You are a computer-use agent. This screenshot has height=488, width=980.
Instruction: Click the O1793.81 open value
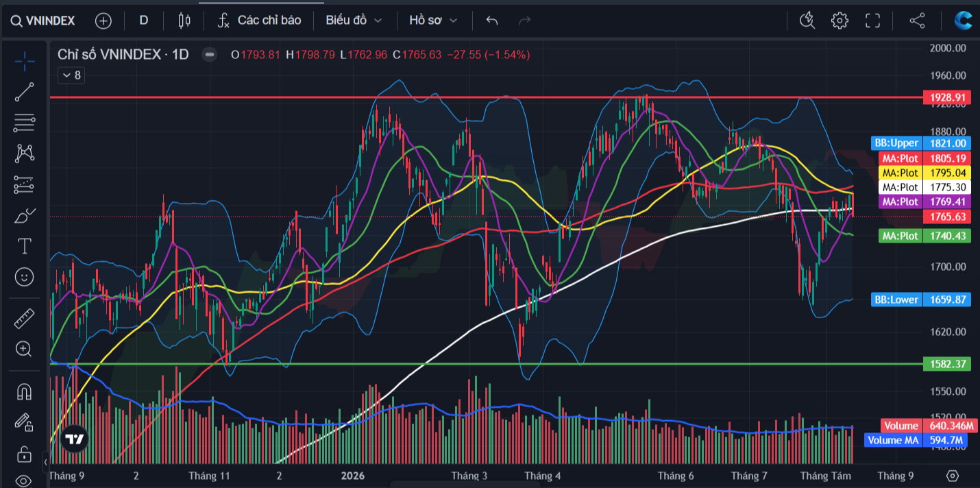point(256,55)
